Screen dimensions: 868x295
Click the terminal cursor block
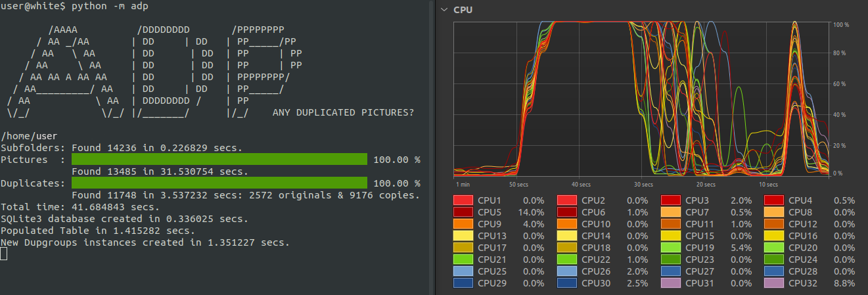point(3,254)
